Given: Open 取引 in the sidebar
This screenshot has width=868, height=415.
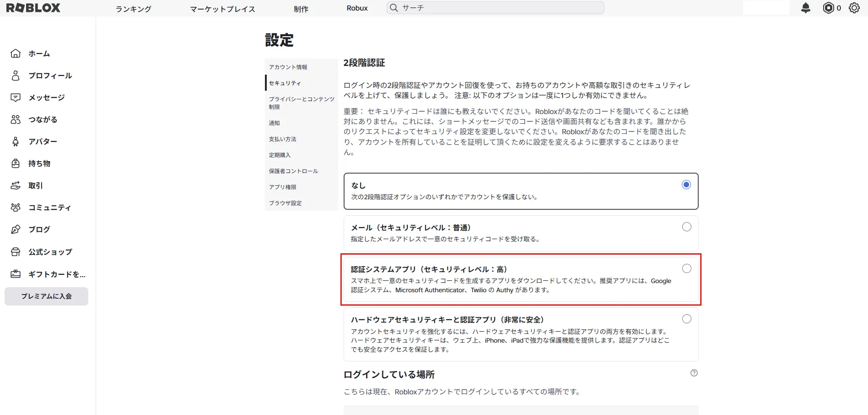Looking at the screenshot, I should [36, 186].
